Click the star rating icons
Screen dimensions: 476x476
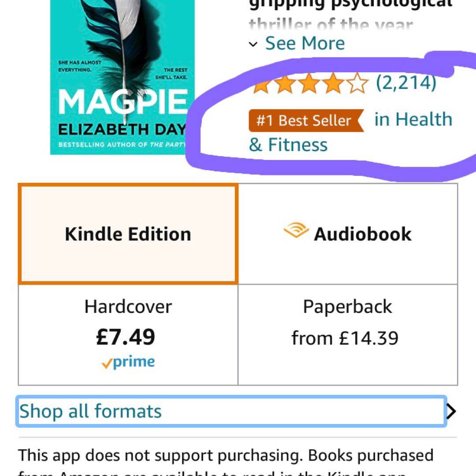pyautogui.click(x=310, y=83)
